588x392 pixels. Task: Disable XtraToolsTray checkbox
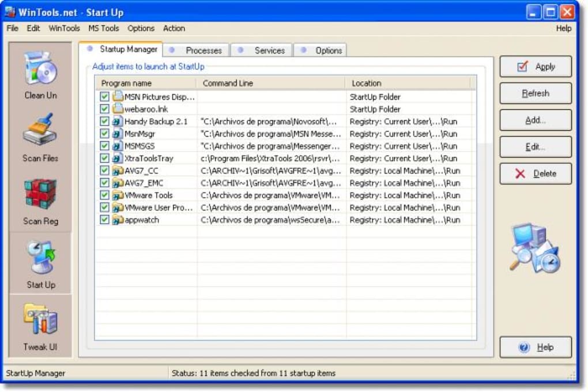tap(104, 159)
